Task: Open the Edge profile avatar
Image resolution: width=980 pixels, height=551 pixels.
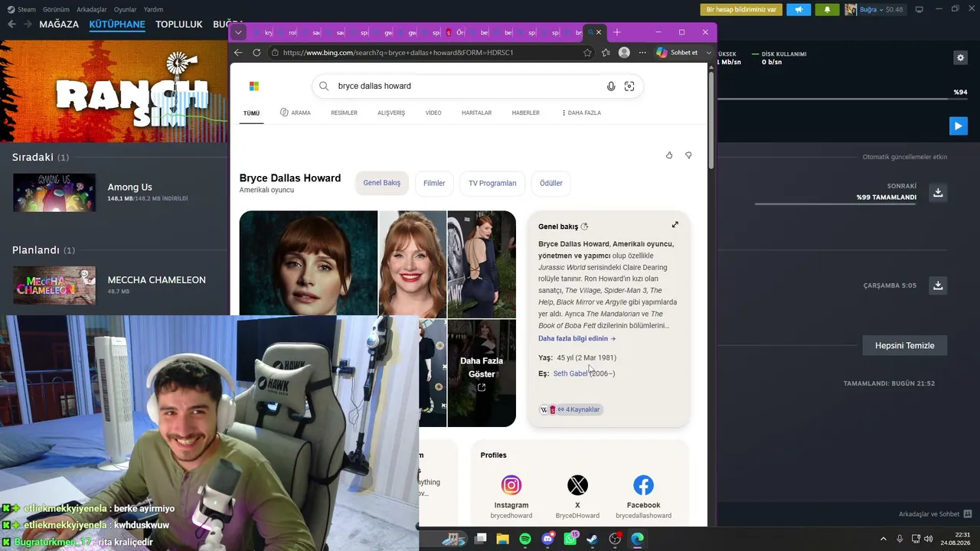Action: 624,52
